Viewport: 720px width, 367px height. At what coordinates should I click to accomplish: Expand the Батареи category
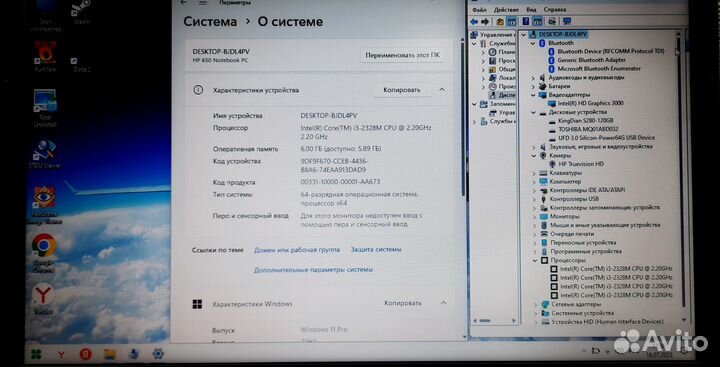(533, 86)
